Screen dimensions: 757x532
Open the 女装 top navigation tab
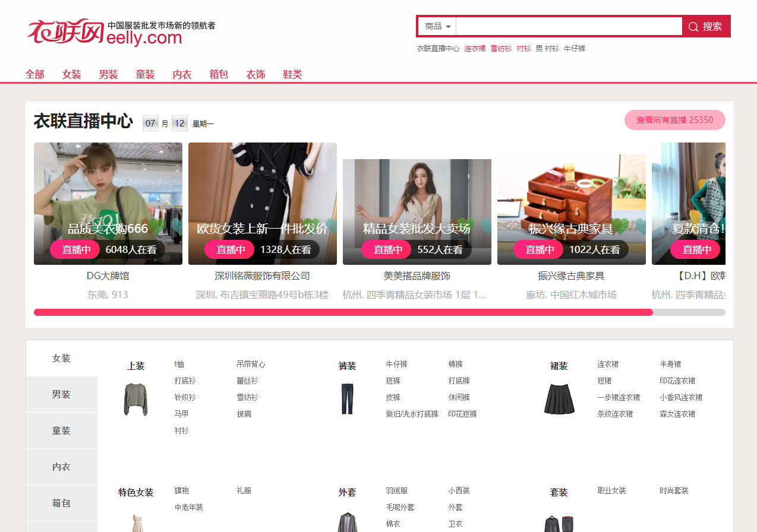[72, 74]
